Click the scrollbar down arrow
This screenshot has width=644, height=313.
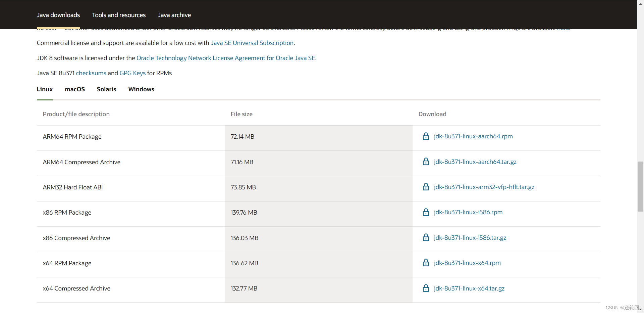point(640,310)
